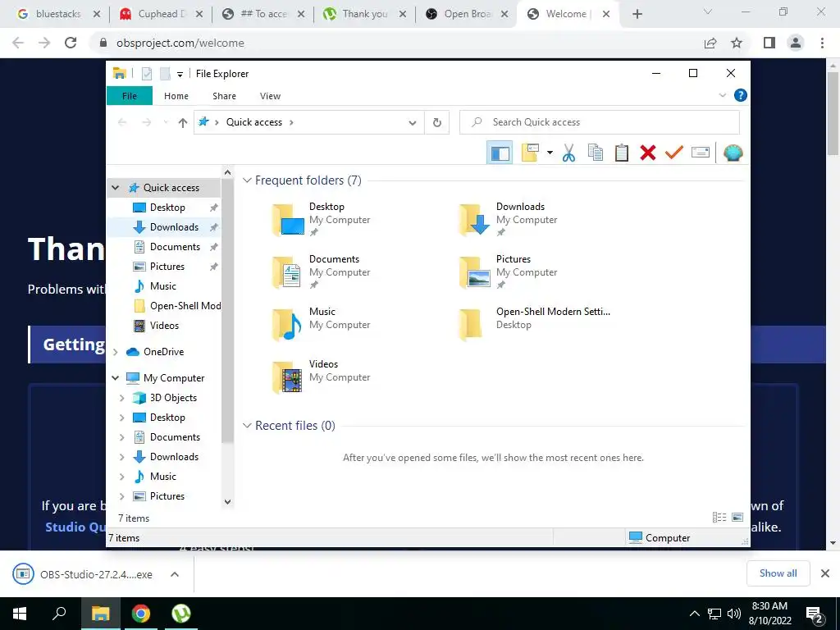Switch to large icons view layout

pos(737,518)
